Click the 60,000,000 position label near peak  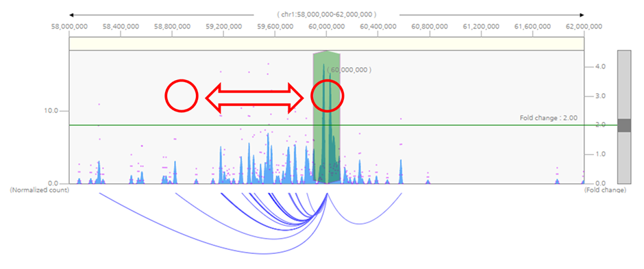click(x=349, y=70)
